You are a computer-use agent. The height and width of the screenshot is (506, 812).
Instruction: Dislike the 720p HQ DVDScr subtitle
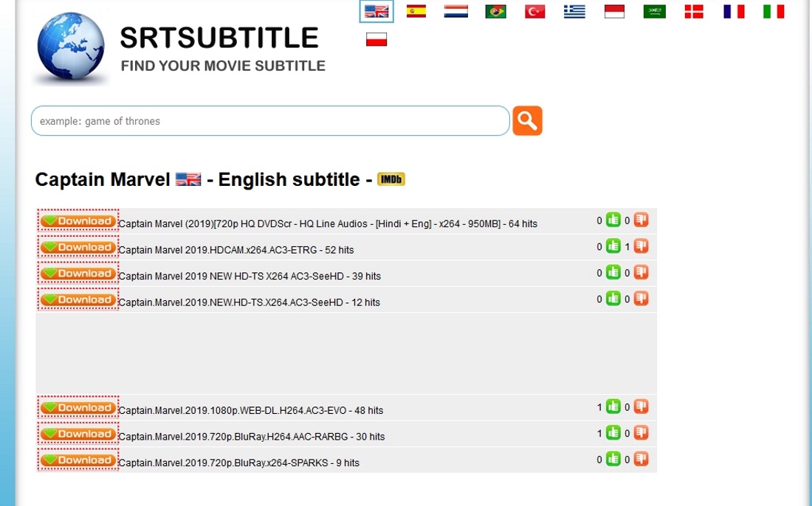click(641, 220)
